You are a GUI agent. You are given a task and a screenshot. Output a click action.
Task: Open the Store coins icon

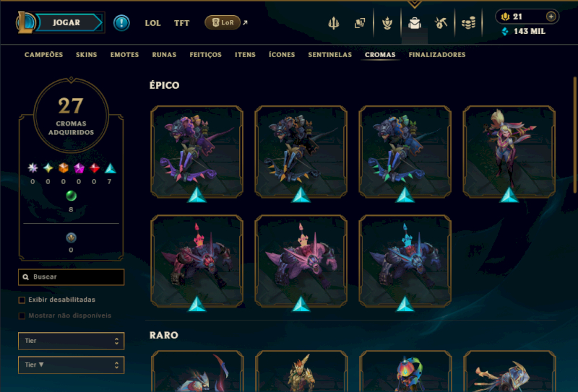(x=468, y=23)
